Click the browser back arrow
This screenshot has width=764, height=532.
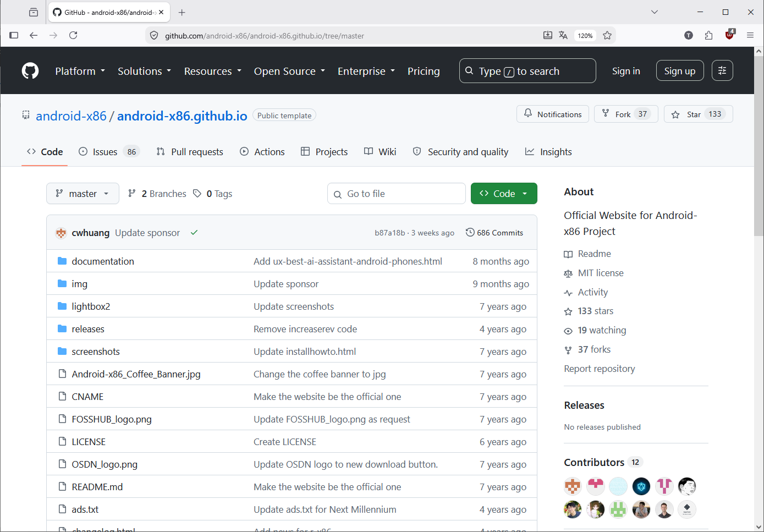point(34,35)
